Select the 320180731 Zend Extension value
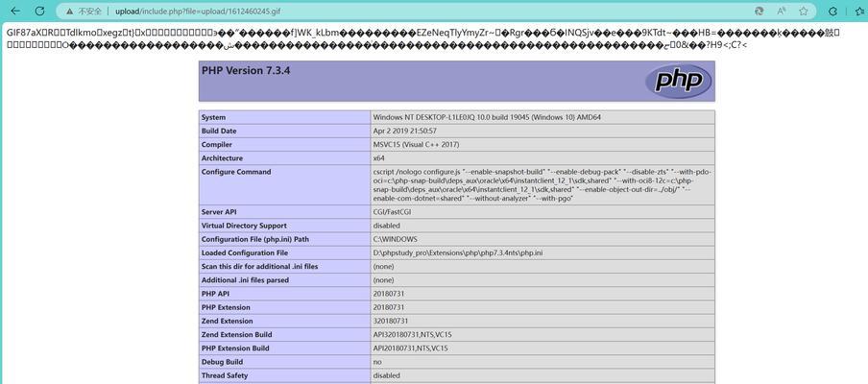Viewport: 868px width, 384px height. (x=391, y=321)
